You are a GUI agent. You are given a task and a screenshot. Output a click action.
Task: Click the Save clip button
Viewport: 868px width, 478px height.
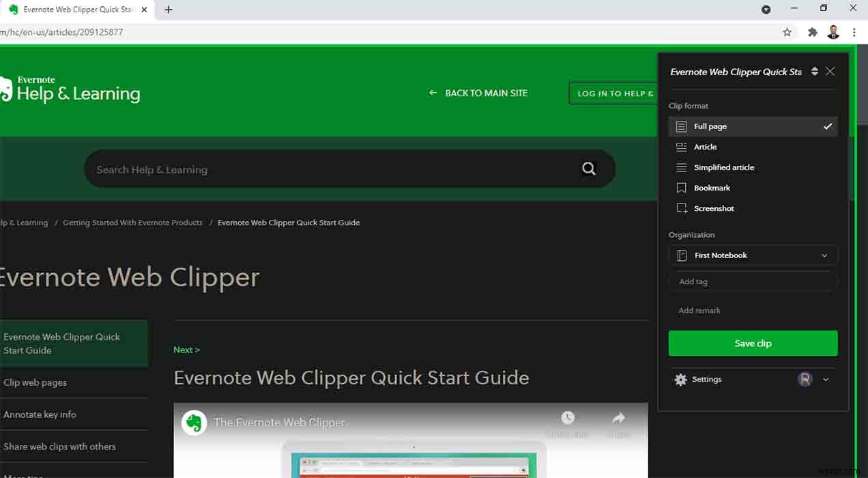pyautogui.click(x=753, y=343)
